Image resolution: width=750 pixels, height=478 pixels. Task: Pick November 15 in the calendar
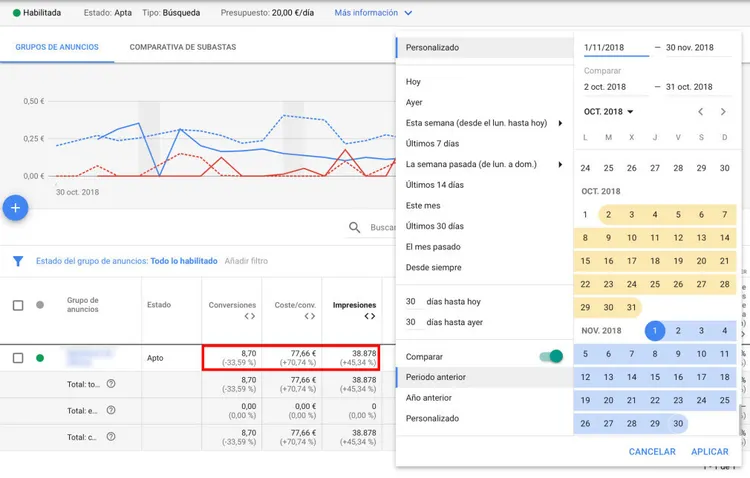coord(655,377)
